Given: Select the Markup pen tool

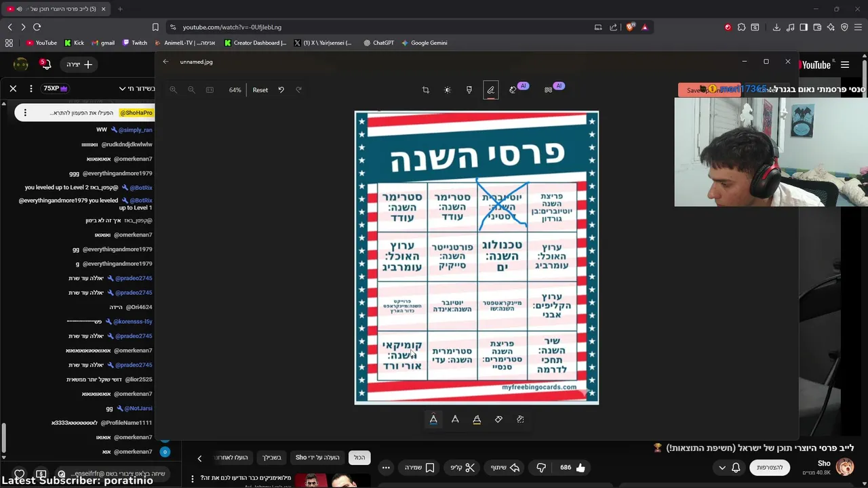Looking at the screenshot, I should tap(491, 89).
